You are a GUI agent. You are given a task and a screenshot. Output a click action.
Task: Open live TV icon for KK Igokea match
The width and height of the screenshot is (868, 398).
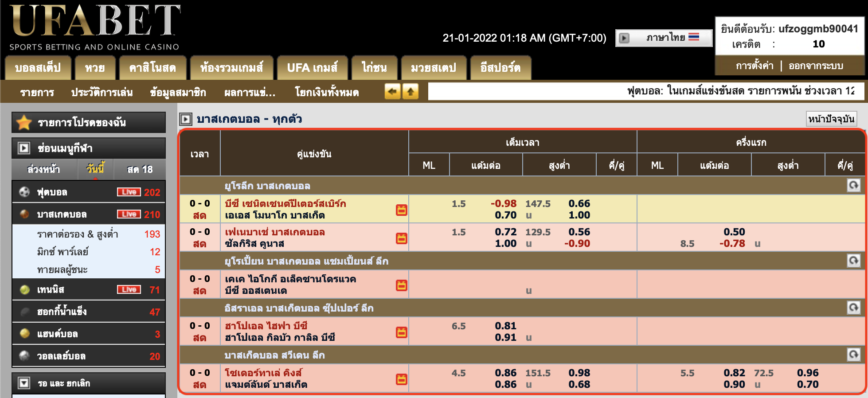[402, 285]
